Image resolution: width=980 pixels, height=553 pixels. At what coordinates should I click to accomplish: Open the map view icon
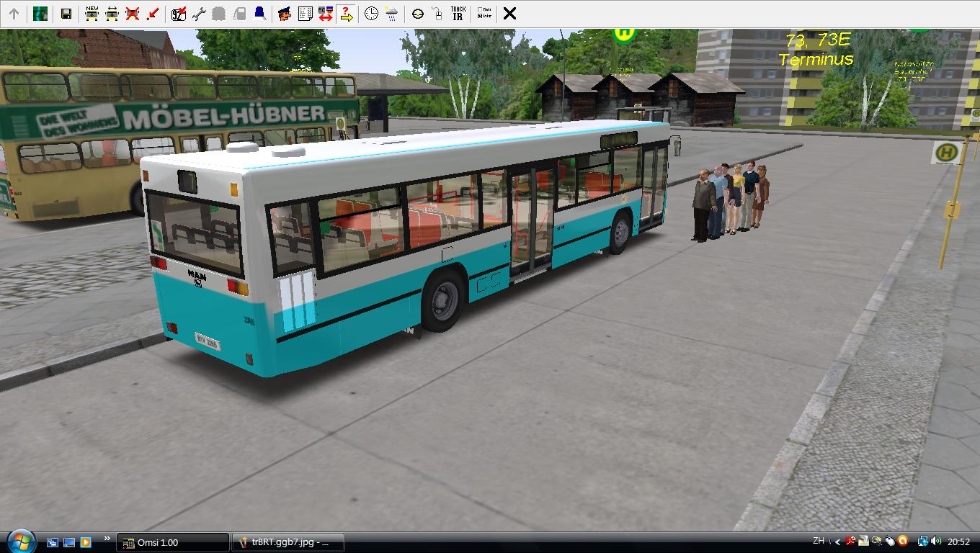tap(40, 14)
